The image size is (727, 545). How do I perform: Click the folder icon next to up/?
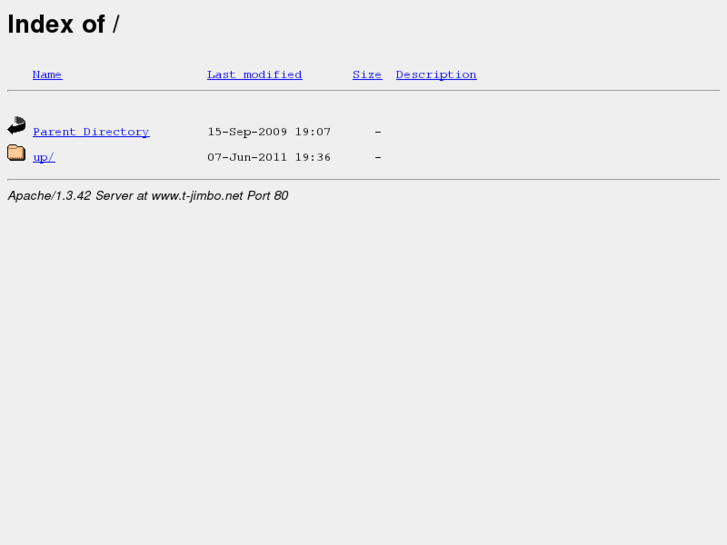pyautogui.click(x=16, y=153)
